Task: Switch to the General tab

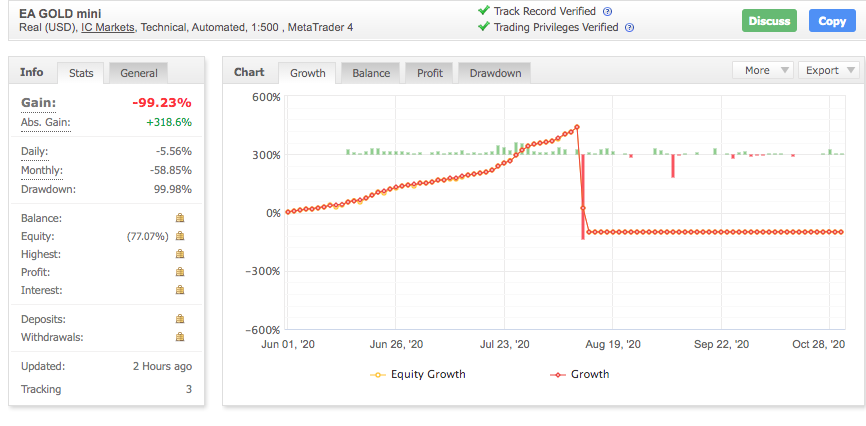Action: point(139,72)
